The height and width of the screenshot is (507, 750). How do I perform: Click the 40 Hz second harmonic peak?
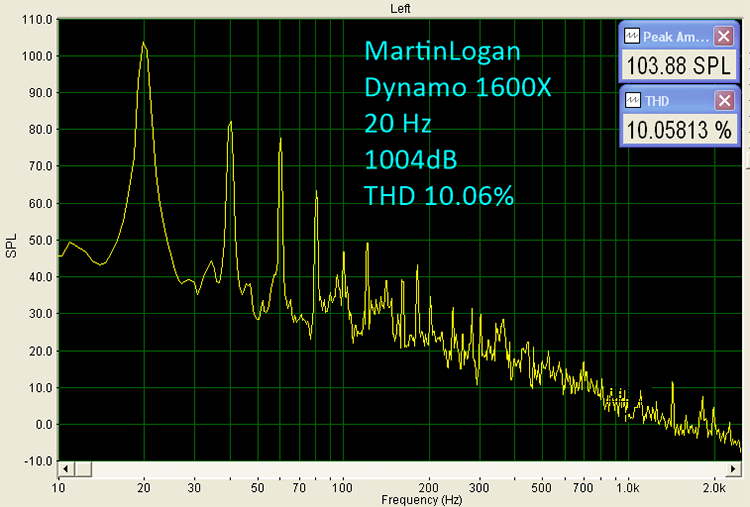click(x=230, y=123)
